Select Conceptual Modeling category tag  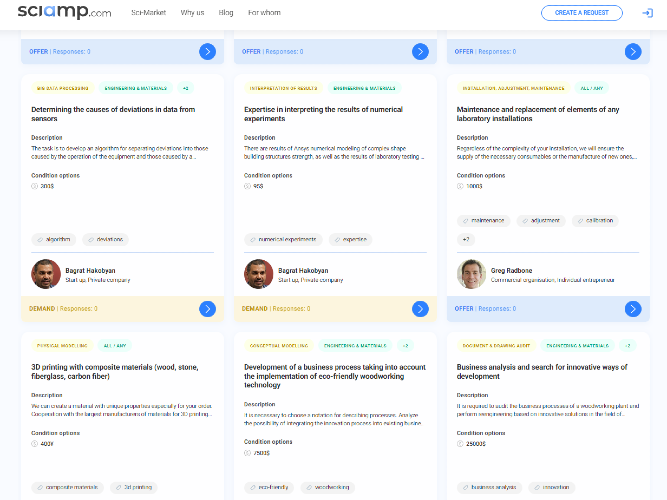(279, 346)
